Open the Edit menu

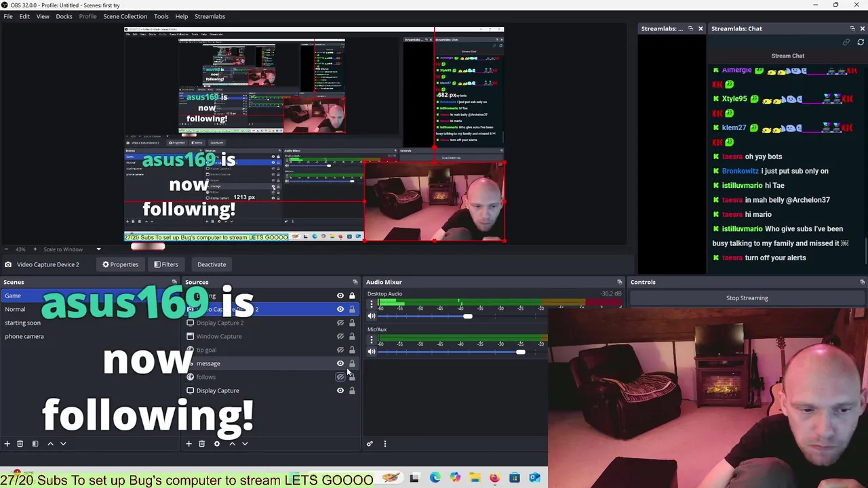[x=24, y=16]
